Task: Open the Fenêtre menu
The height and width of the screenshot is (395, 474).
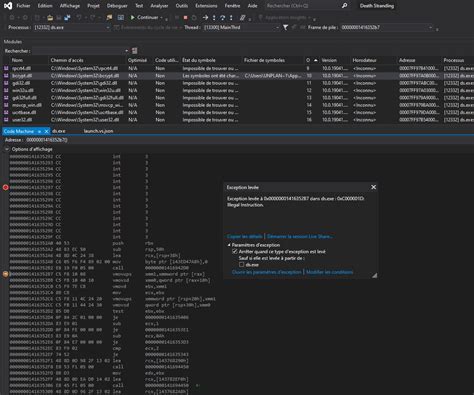Action: (232, 6)
